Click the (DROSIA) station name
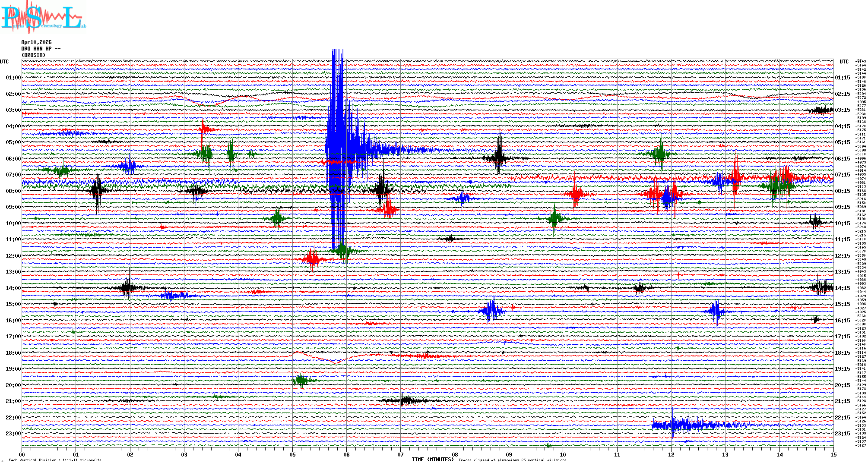This screenshot has height=466, width=868. [x=34, y=55]
